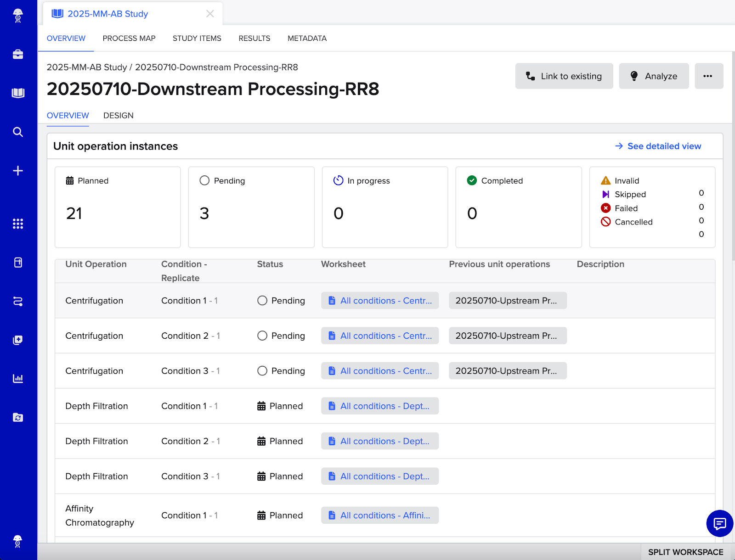
Task: Click the folder sync icon in sidebar
Action: click(18, 417)
